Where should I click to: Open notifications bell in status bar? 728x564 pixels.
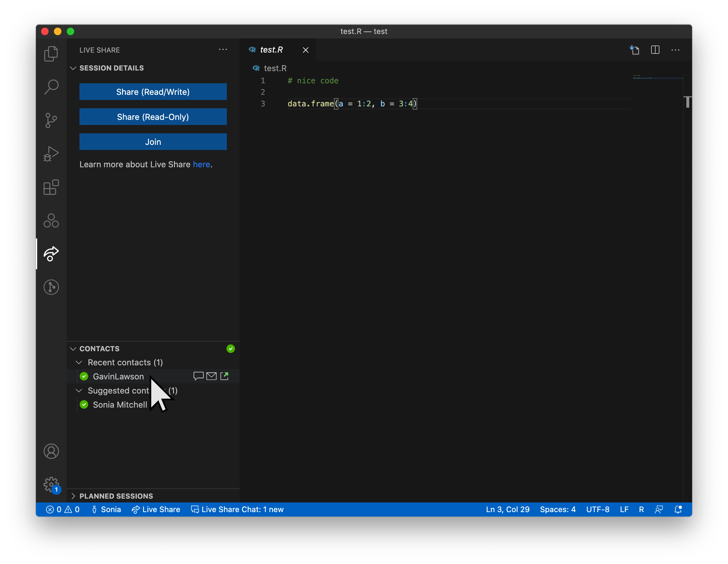[x=678, y=509]
